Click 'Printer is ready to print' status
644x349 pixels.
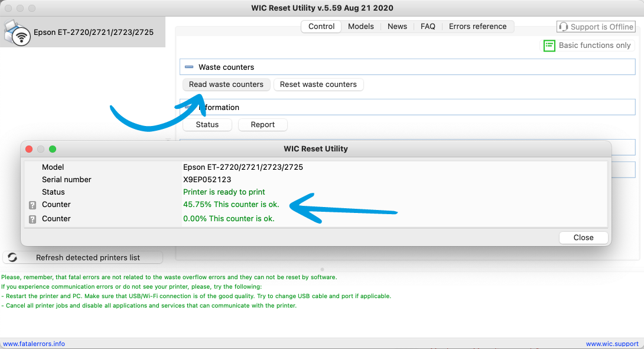point(224,192)
